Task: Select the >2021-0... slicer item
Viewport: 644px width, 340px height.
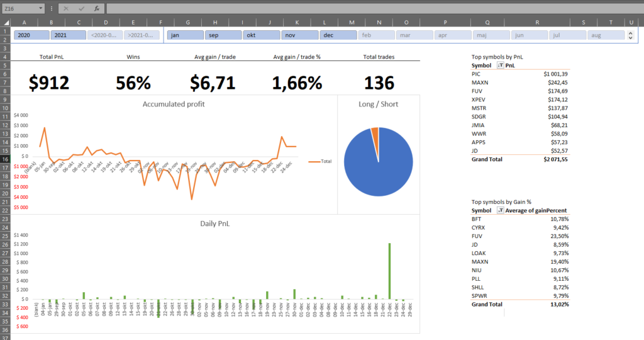Action: tap(142, 35)
